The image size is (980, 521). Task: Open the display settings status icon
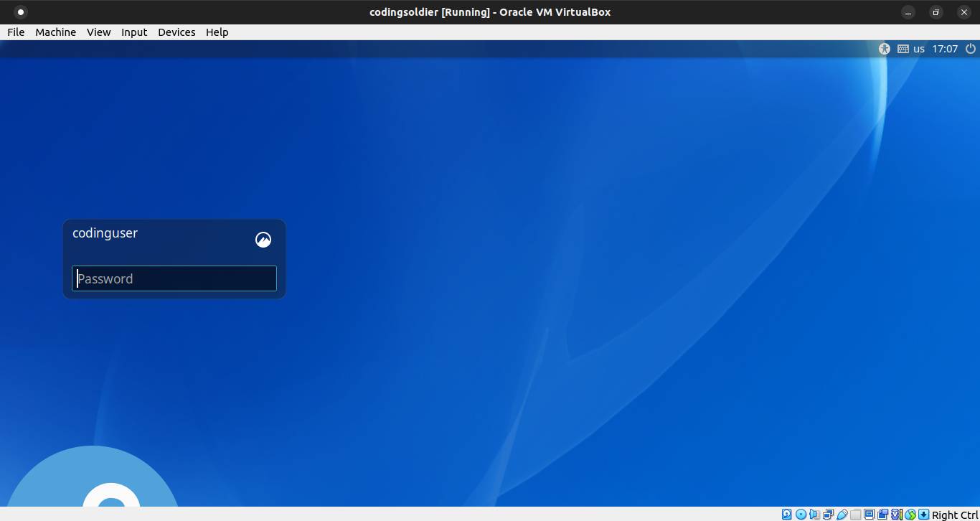(x=869, y=514)
